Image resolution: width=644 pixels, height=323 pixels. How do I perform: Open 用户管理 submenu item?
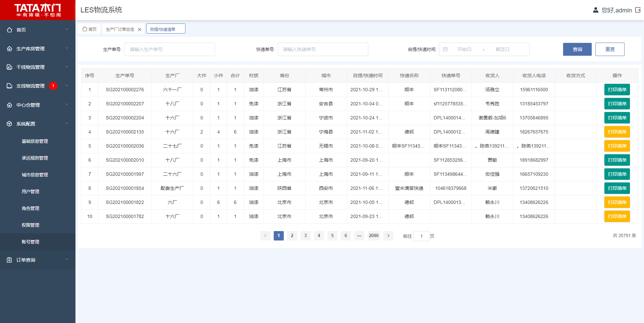[x=38, y=192]
